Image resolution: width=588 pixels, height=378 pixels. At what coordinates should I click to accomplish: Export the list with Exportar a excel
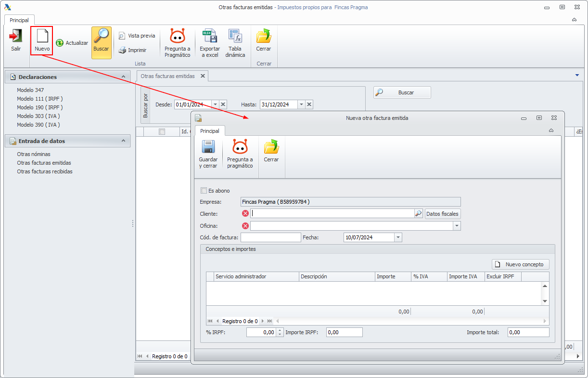pyautogui.click(x=210, y=43)
